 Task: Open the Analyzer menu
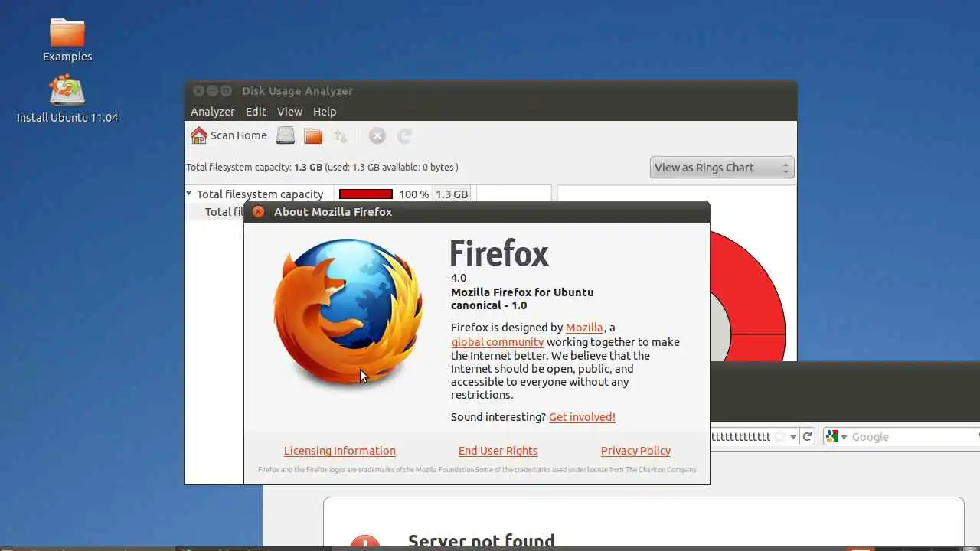(x=212, y=111)
